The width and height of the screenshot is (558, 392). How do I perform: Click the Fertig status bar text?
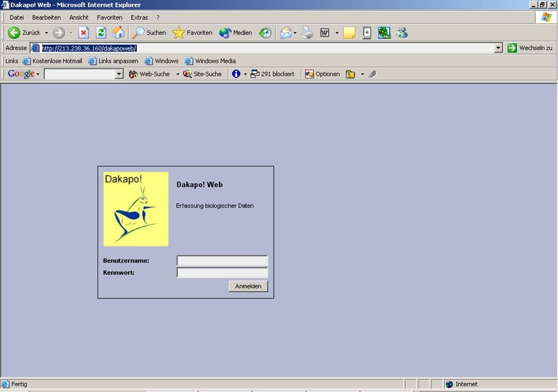(x=19, y=384)
